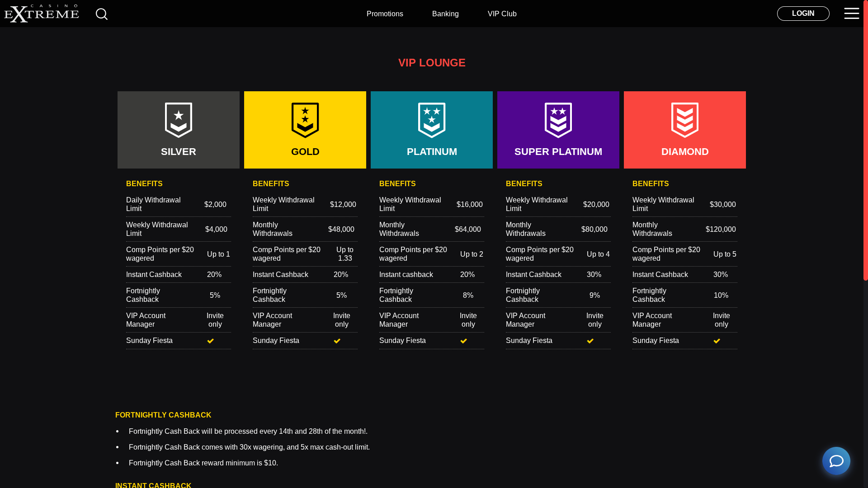
Task: Toggle Sunday Fiesta checkmark under Silver
Action: tap(210, 341)
